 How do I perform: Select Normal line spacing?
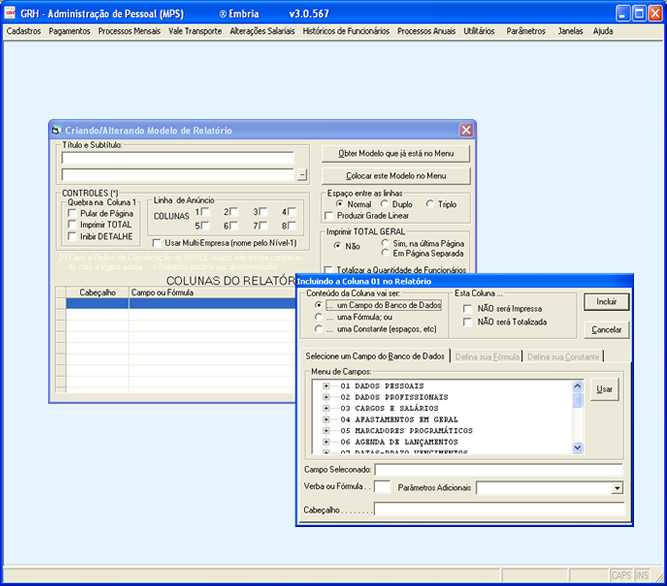(x=339, y=204)
